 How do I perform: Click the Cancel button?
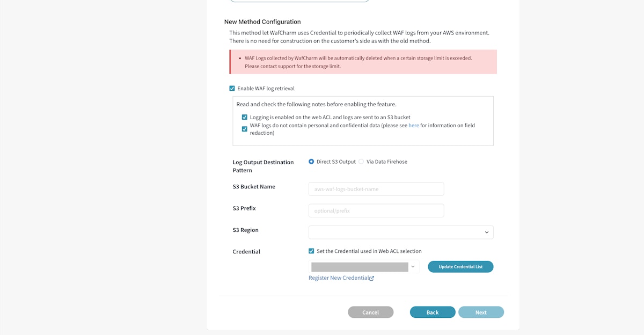click(370, 312)
